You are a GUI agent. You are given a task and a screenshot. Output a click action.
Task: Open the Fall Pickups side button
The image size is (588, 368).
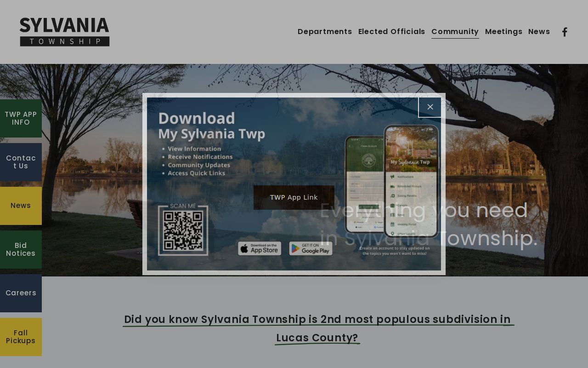point(21,337)
